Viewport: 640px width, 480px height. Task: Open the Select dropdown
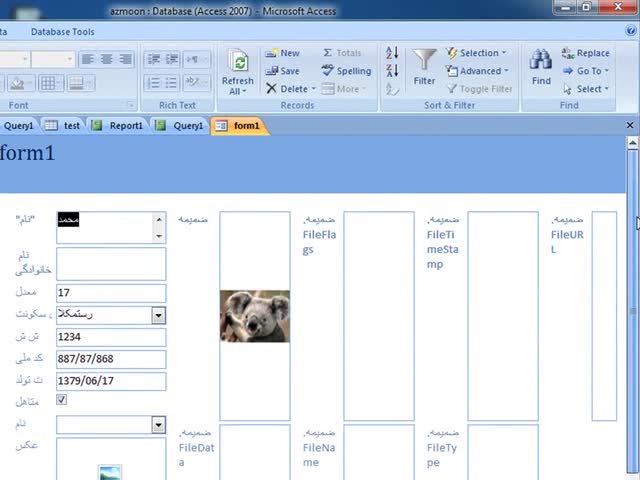coord(586,89)
